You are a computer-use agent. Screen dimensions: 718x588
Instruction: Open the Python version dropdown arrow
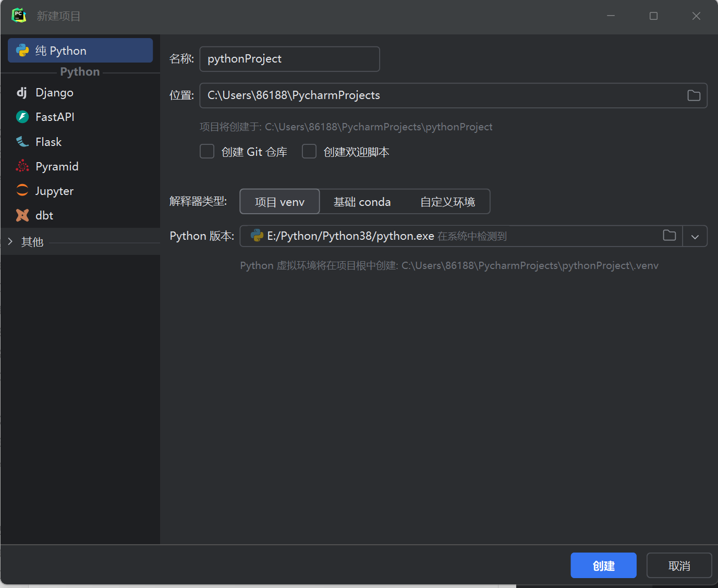coord(695,236)
